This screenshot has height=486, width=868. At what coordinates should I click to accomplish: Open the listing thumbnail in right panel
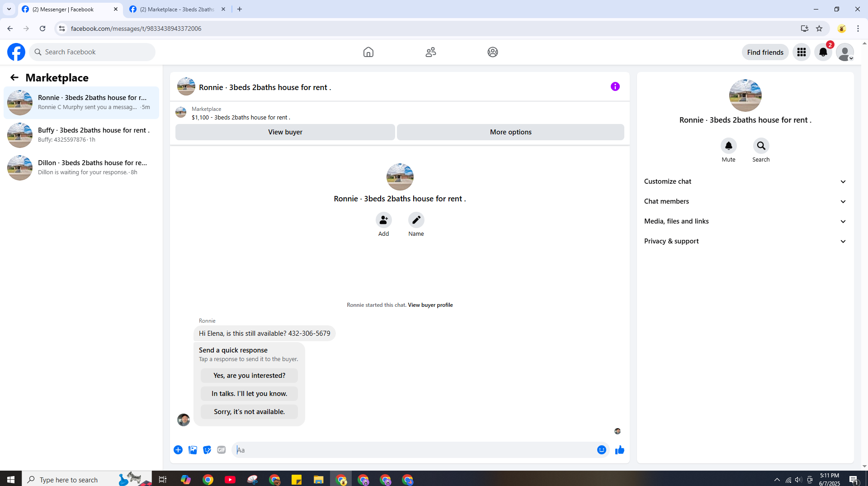tap(745, 95)
